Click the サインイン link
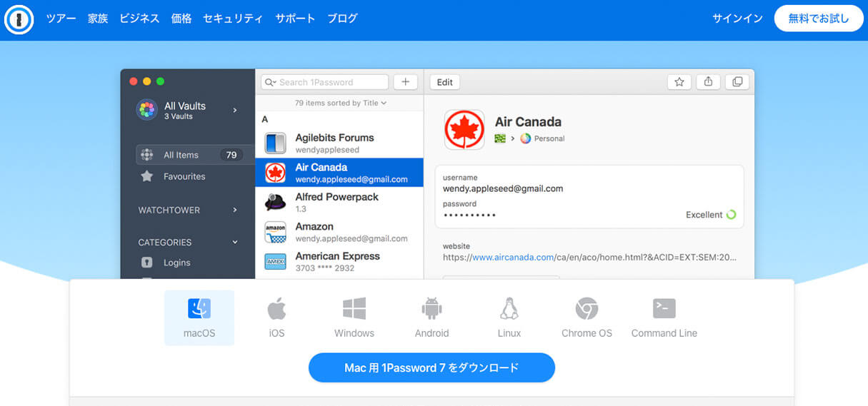The height and width of the screenshot is (406, 868). pyautogui.click(x=737, y=19)
